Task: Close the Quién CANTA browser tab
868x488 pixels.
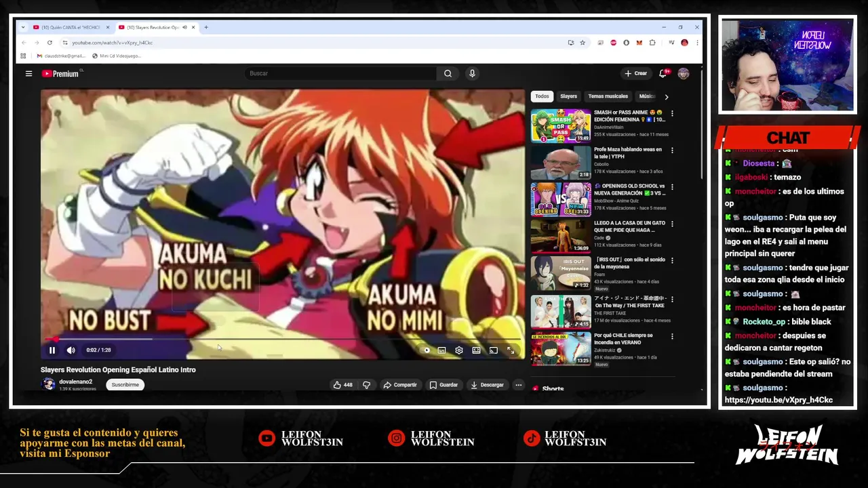Action: 107,27
